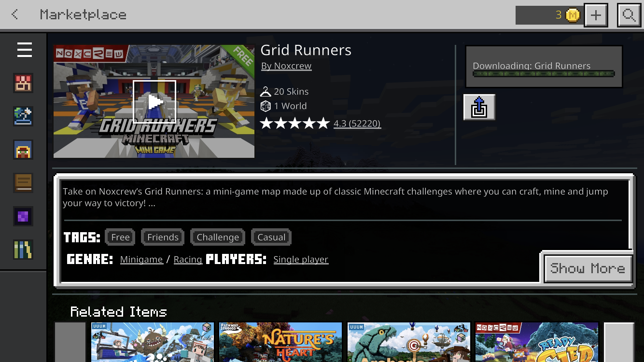This screenshot has height=362, width=644.
Task: Open the bookshelf library icon in sidebar
Action: pyautogui.click(x=23, y=250)
